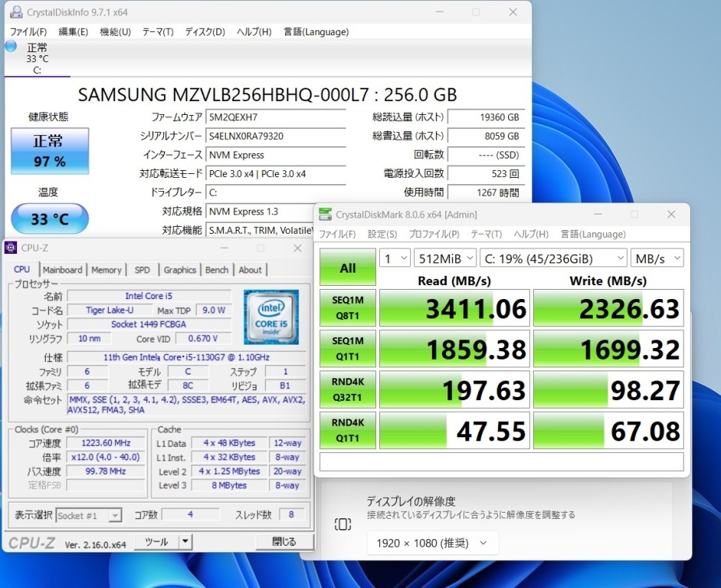The height and width of the screenshot is (588, 721).
Task: Click the firmware value 5M2QEXH7
Action: point(276,117)
